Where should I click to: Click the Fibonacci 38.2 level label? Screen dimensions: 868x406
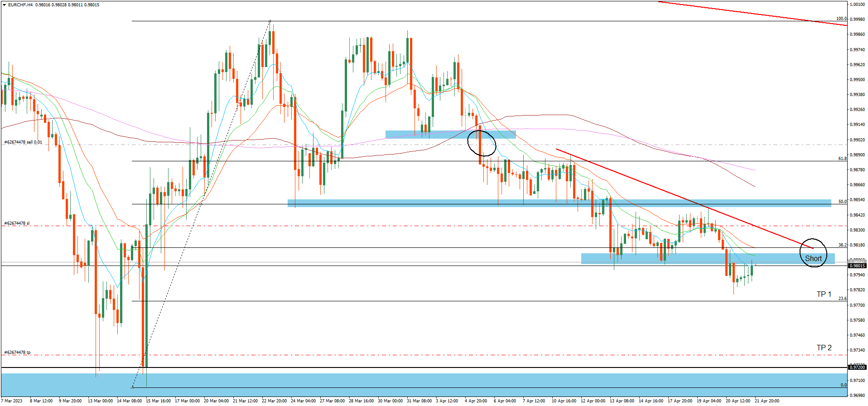point(842,245)
